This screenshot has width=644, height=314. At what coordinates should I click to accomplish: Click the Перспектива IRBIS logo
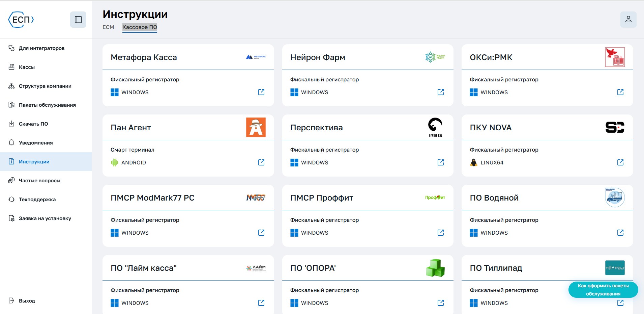point(435,127)
